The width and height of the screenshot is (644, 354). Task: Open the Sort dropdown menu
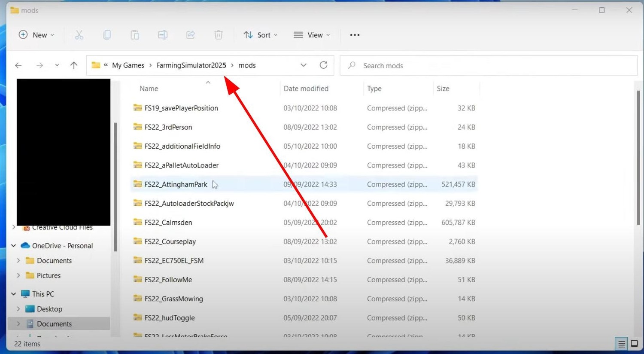[261, 35]
